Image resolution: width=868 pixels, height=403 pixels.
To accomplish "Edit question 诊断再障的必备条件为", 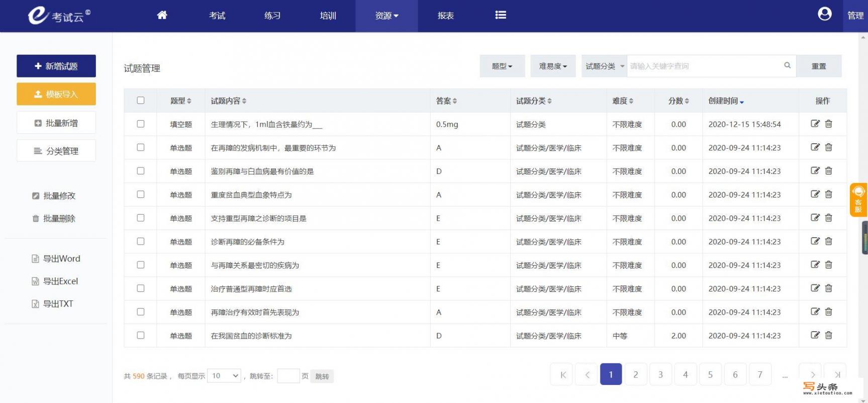I will (x=815, y=241).
